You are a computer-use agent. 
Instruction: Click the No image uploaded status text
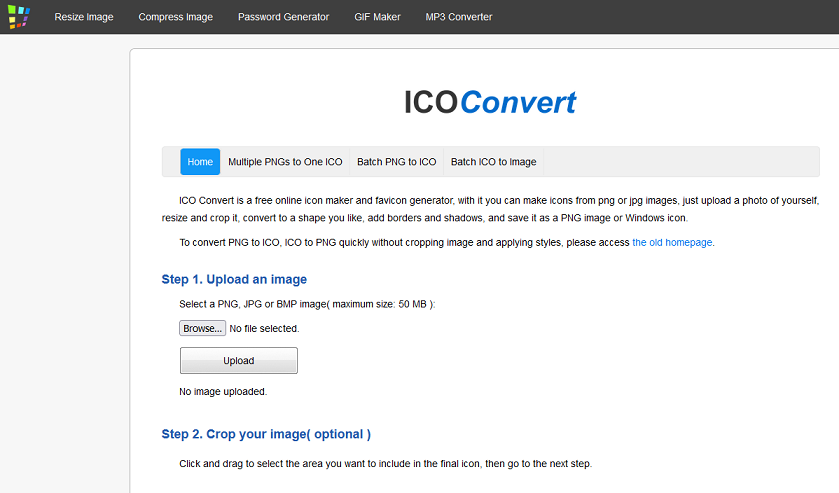pyautogui.click(x=223, y=392)
